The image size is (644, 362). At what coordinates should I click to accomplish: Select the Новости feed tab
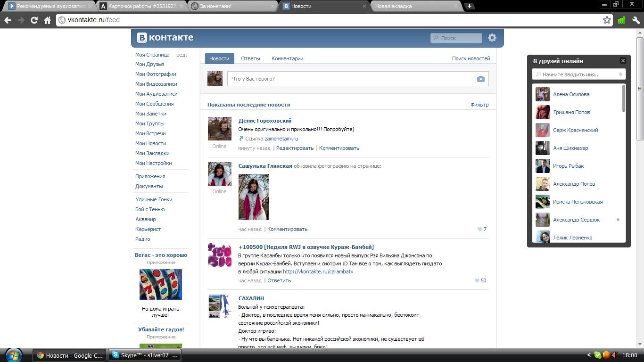pos(219,58)
